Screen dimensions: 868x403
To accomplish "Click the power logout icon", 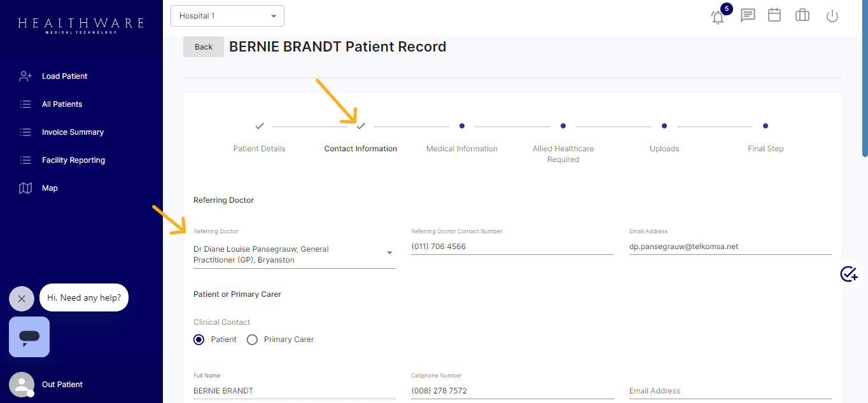I will pos(832,17).
